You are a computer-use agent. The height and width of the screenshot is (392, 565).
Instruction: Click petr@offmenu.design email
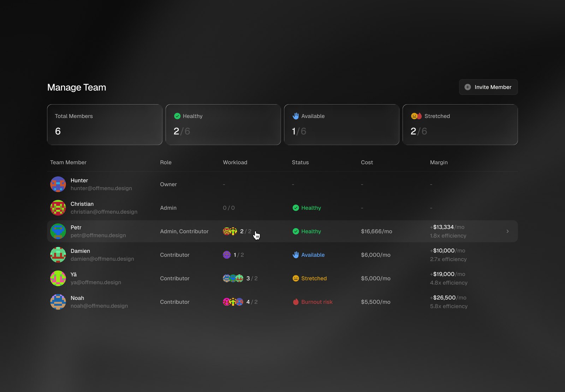[98, 235]
